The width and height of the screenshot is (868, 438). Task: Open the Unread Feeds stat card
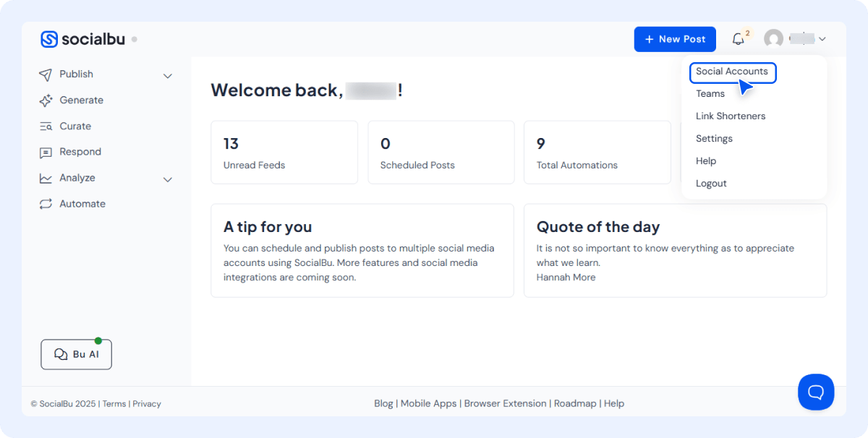tap(284, 152)
